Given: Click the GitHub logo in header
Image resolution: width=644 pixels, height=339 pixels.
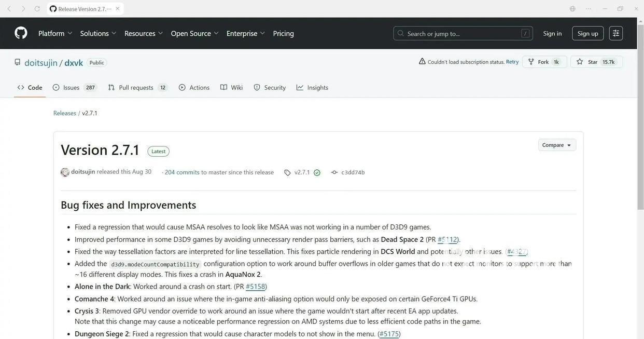Looking at the screenshot, I should click(21, 33).
